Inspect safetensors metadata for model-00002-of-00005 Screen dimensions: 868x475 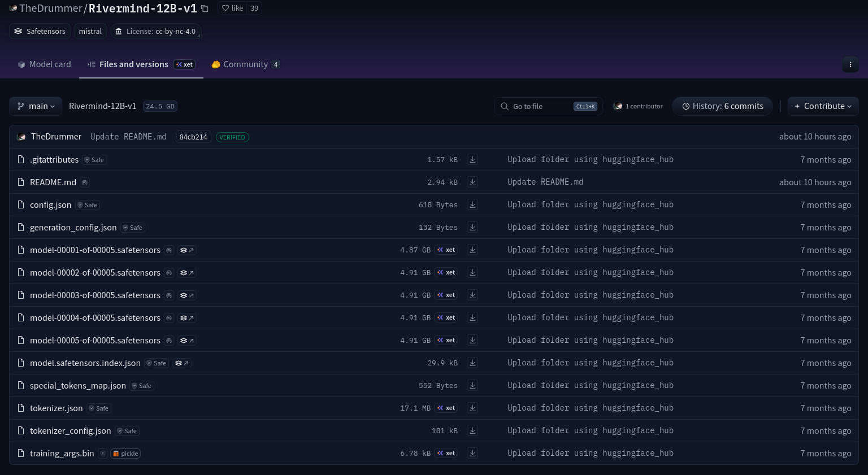click(186, 273)
